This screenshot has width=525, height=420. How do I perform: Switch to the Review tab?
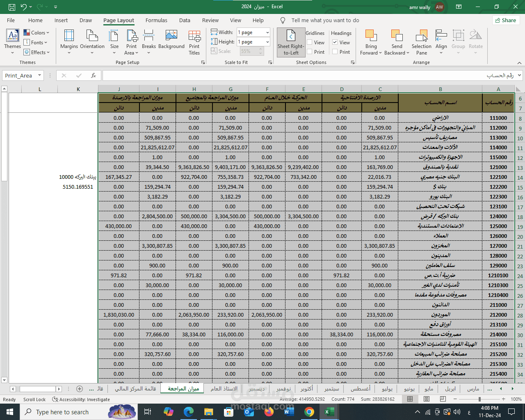(x=210, y=20)
